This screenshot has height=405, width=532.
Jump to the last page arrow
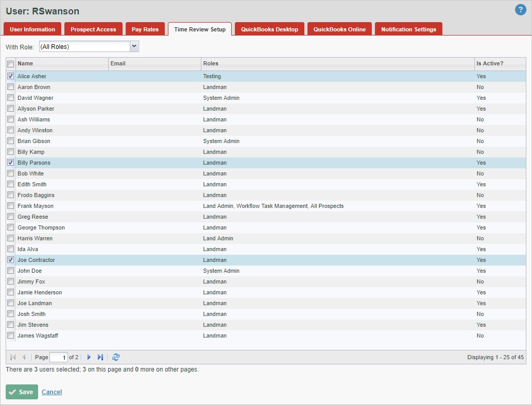coord(100,357)
